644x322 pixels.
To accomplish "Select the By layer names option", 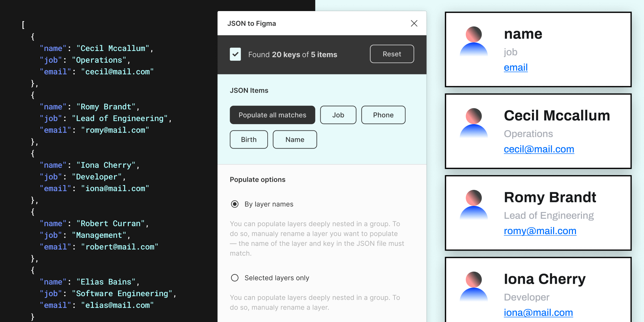I will coord(234,204).
